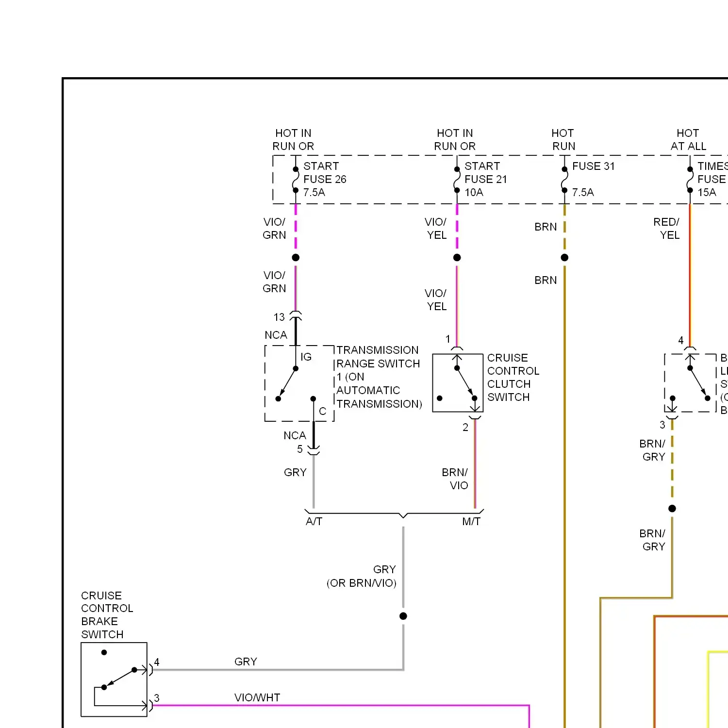Click pin 2 of the clutch switch
The width and height of the screenshot is (728, 728).
click(x=465, y=427)
